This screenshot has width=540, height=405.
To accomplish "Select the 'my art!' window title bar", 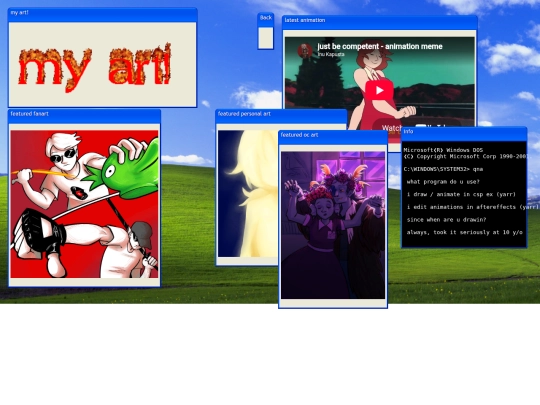I will 102,14.
